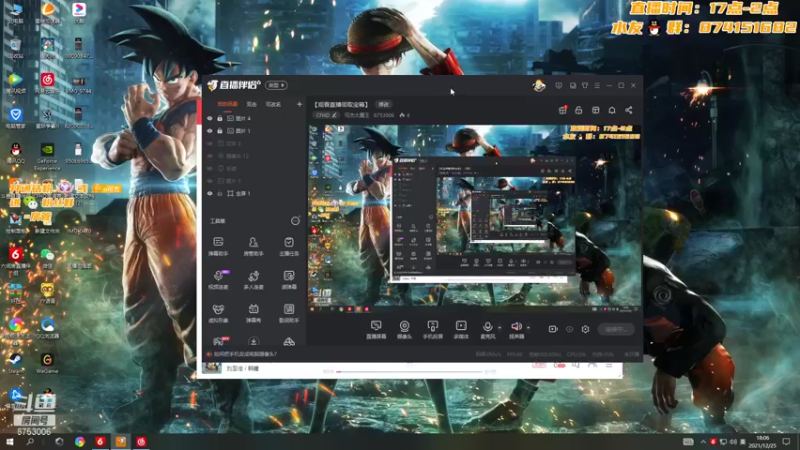Toggle the lock on the 图片 1 layer
Viewport: 800px width, 450px height.
220,131
